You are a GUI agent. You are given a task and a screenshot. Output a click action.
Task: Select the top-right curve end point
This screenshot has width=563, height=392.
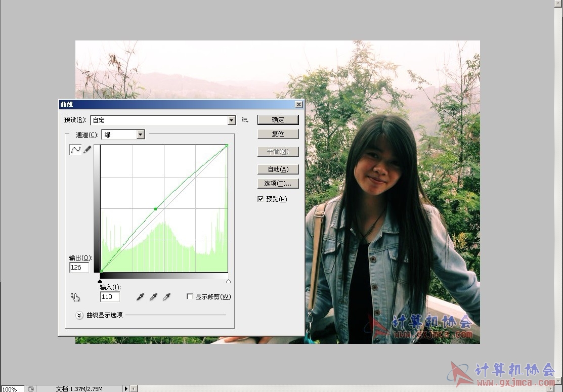(x=227, y=146)
